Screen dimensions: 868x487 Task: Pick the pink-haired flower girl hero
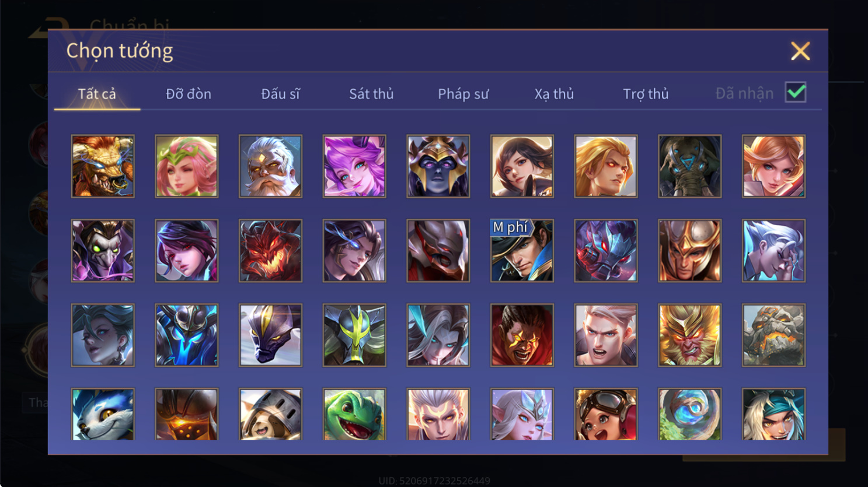pos(187,166)
